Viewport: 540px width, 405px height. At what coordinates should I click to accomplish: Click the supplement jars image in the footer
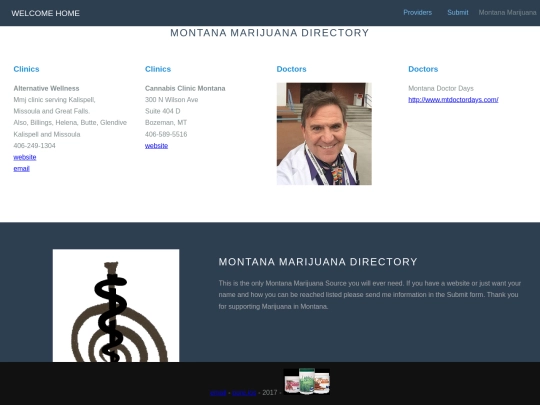point(307,381)
